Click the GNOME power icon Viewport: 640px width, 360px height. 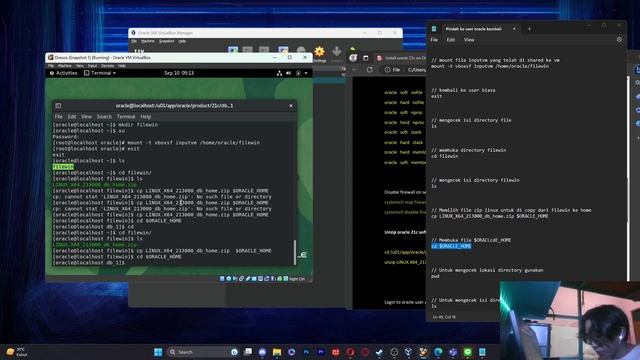pyautogui.click(x=298, y=73)
